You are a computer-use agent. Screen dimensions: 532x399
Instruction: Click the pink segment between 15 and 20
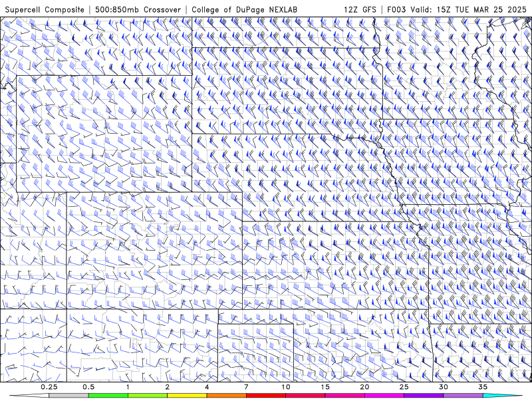coord(344,396)
